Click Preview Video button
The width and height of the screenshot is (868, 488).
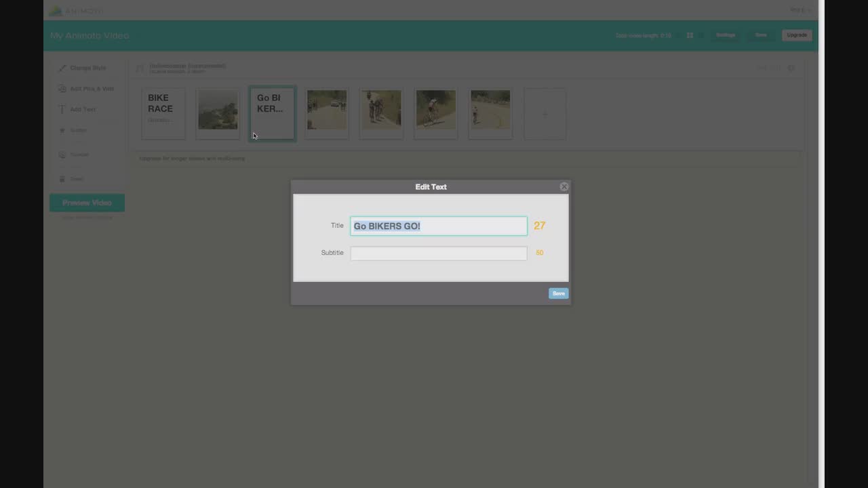click(x=87, y=203)
